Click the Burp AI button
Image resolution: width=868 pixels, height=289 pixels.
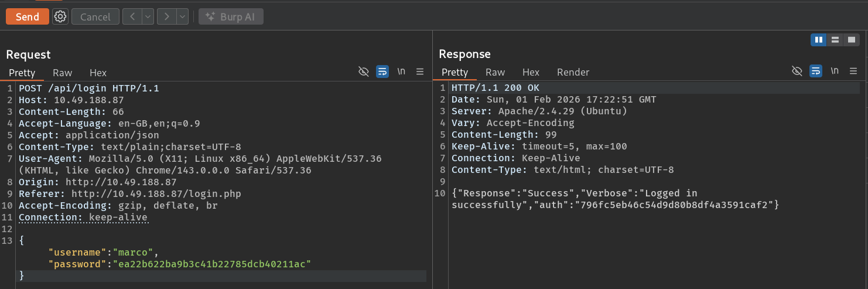click(x=231, y=16)
